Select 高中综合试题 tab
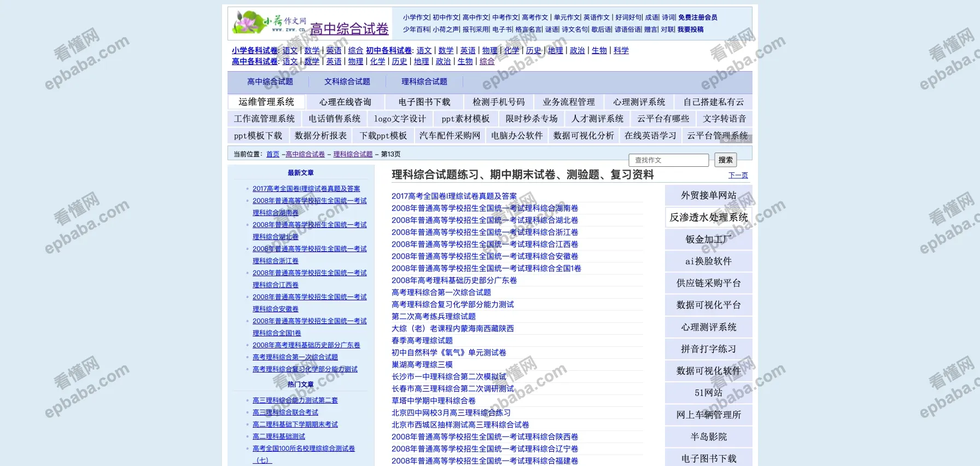The height and width of the screenshot is (466, 980). point(270,81)
